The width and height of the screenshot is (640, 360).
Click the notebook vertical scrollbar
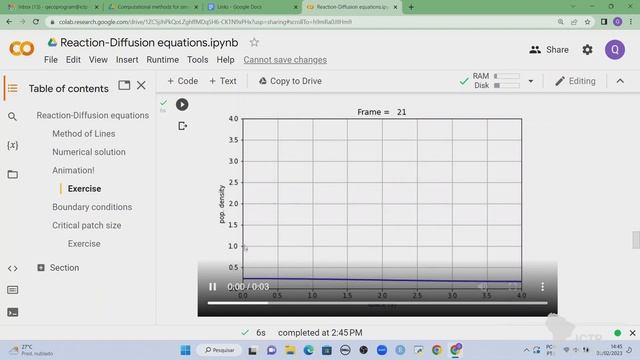click(636, 240)
